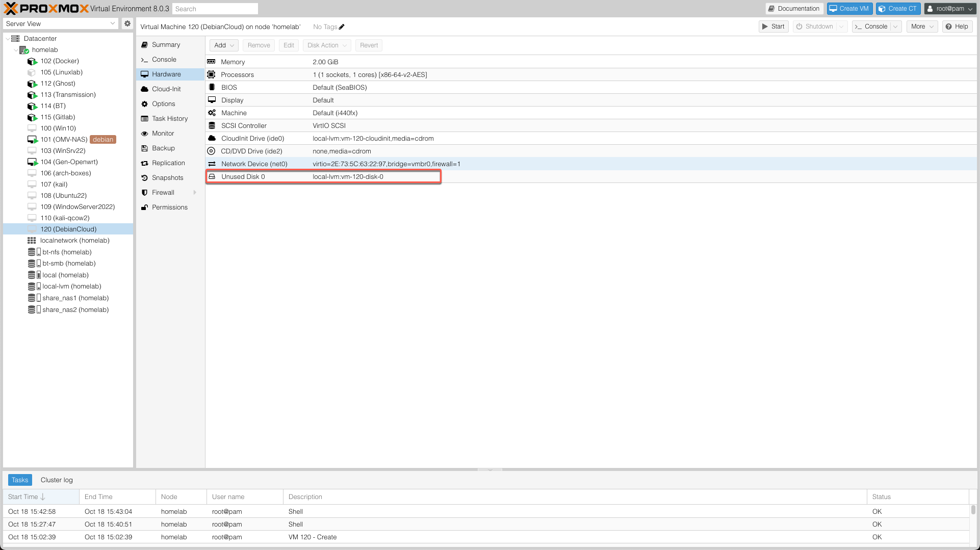Click the Create CT button
The image size is (980, 550).
(x=898, y=9)
